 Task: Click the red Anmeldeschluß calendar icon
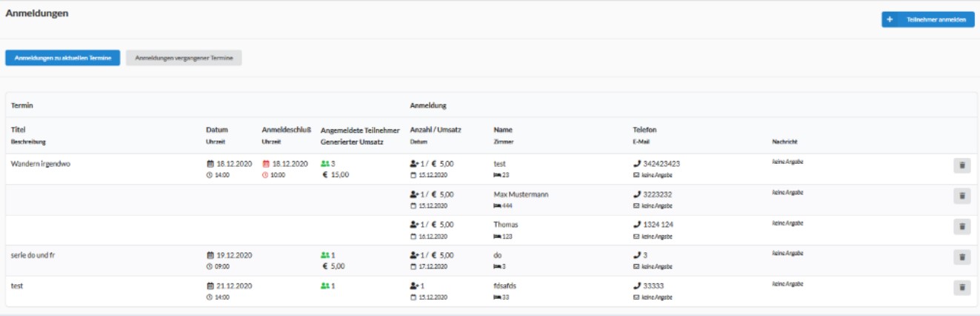265,163
